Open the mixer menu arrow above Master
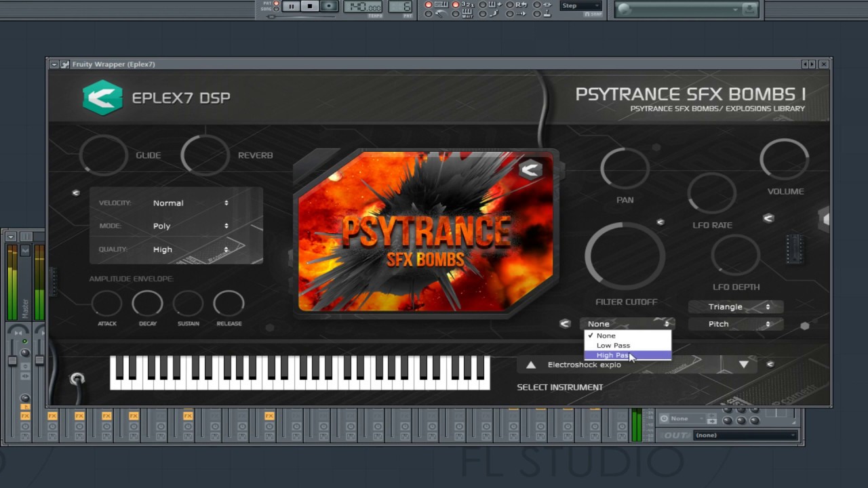Image resolution: width=868 pixels, height=488 pixels. tap(11, 237)
